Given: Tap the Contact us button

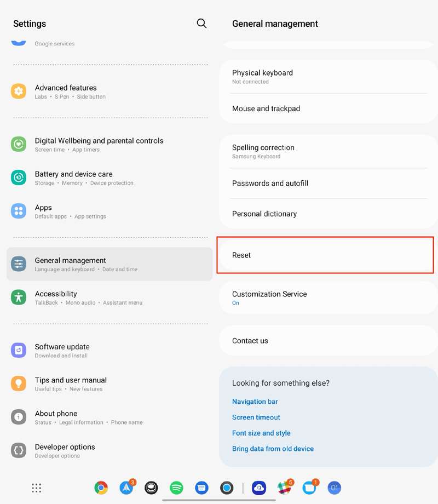Looking at the screenshot, I should tap(325, 341).
